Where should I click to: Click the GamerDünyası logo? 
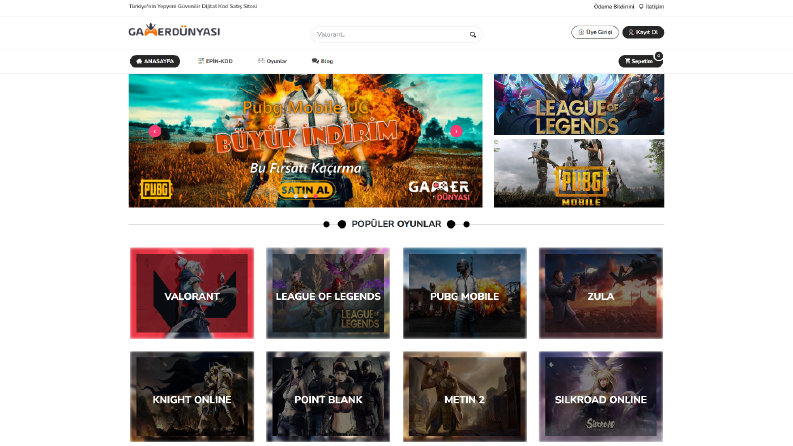[174, 31]
